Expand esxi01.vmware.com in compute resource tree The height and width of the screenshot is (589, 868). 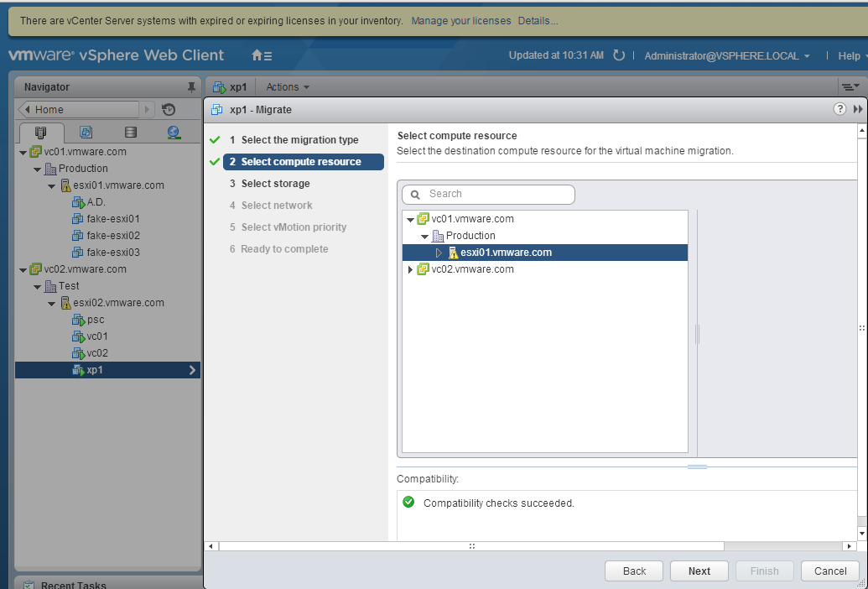tap(439, 253)
